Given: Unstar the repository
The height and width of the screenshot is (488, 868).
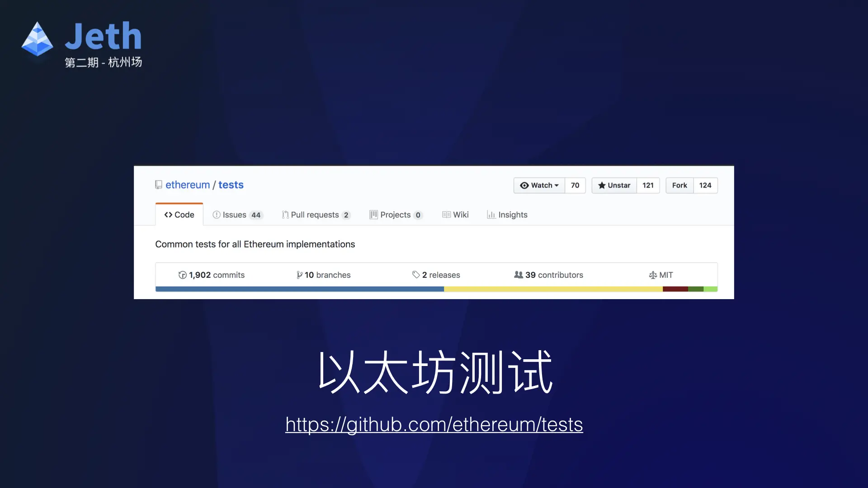Looking at the screenshot, I should coord(614,185).
